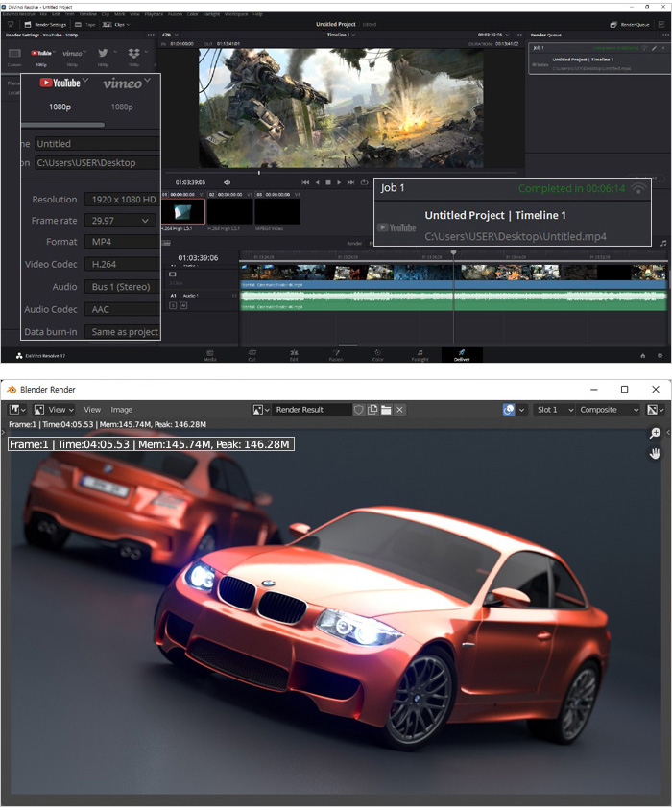Screen dimensions: 672x810
Task: Open the View menu in Blender Render
Action: coord(92,410)
